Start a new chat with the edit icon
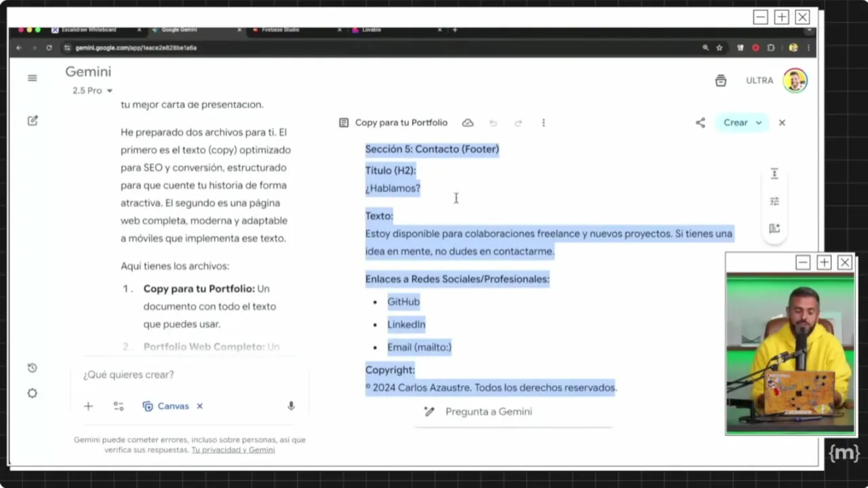This screenshot has width=868, height=488. [33, 121]
